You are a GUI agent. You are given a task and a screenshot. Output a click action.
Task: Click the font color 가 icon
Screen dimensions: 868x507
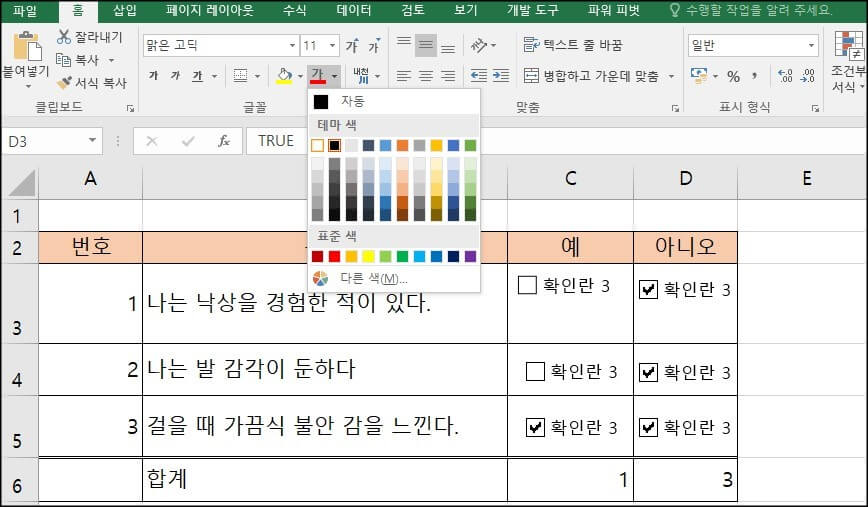318,75
